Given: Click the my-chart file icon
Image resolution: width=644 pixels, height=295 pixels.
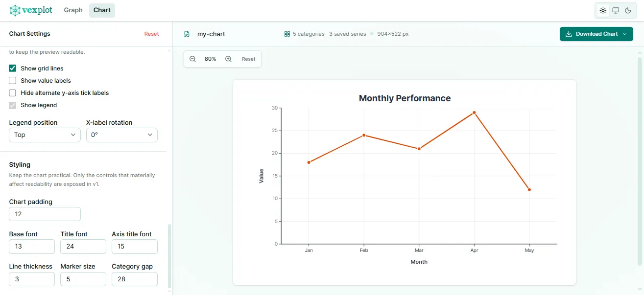Looking at the screenshot, I should 187,34.
